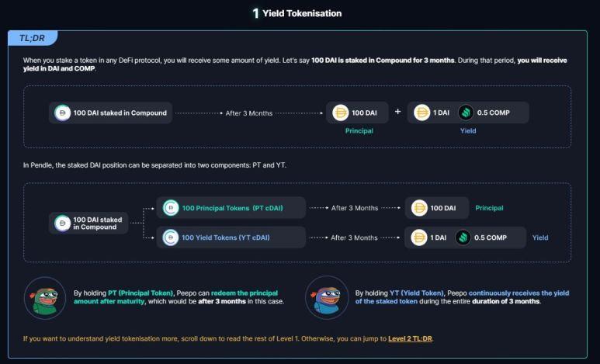Click the 100 DAI icon in Principal row
The height and width of the screenshot is (364, 600).
click(419, 208)
